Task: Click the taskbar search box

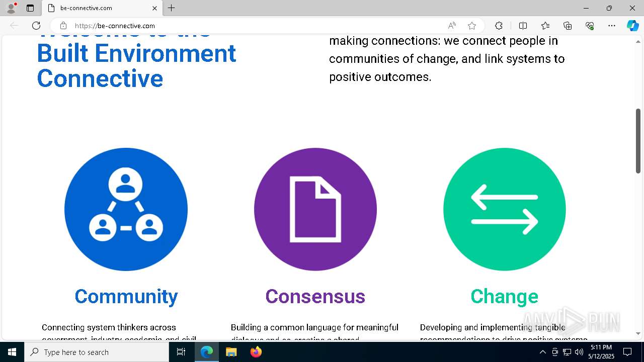Action: [x=97, y=352]
